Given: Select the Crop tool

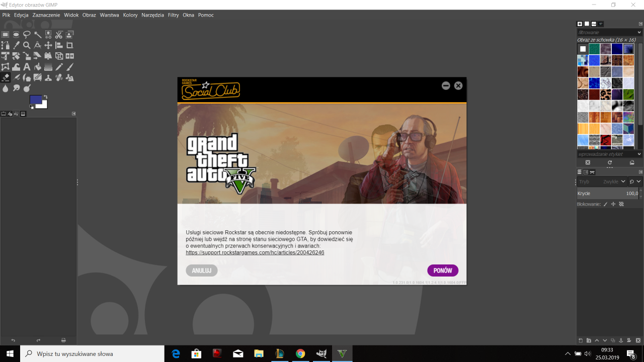Looking at the screenshot, I should tap(69, 45).
